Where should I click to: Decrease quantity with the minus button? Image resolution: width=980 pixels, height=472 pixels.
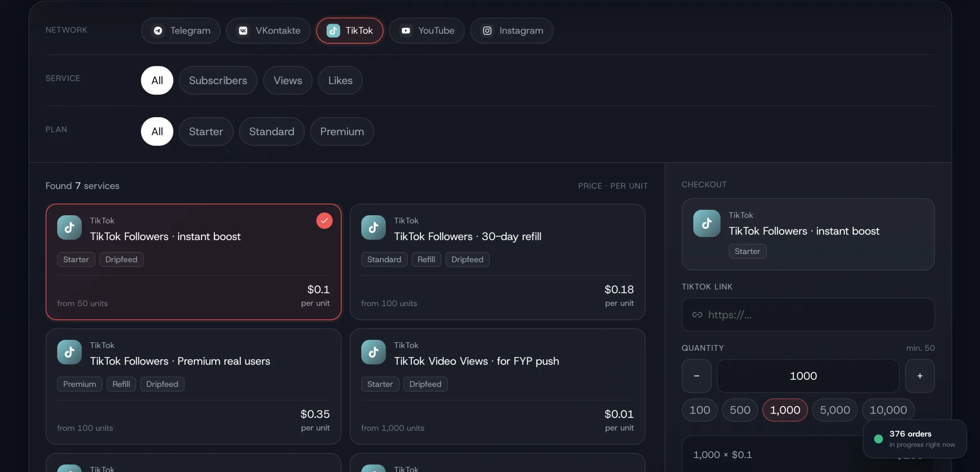(x=696, y=376)
